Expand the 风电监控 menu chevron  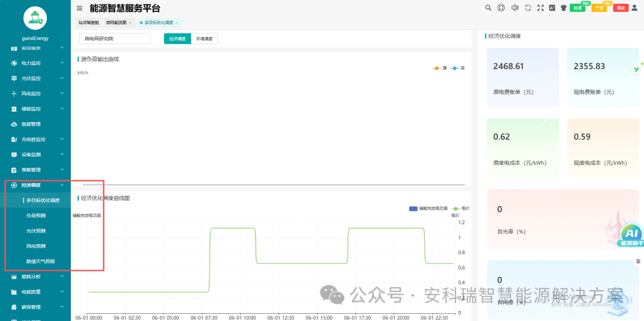pos(62,94)
